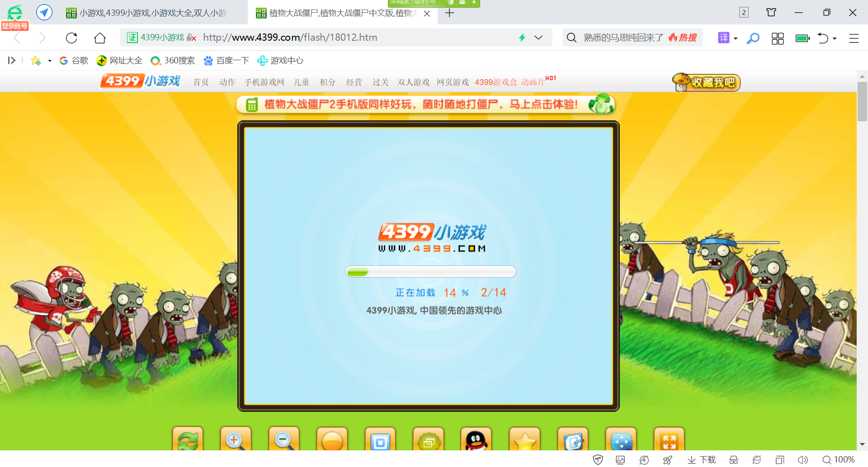This screenshot has height=467, width=868.
Task: Expand the address bar dropdown arrow
Action: click(538, 38)
